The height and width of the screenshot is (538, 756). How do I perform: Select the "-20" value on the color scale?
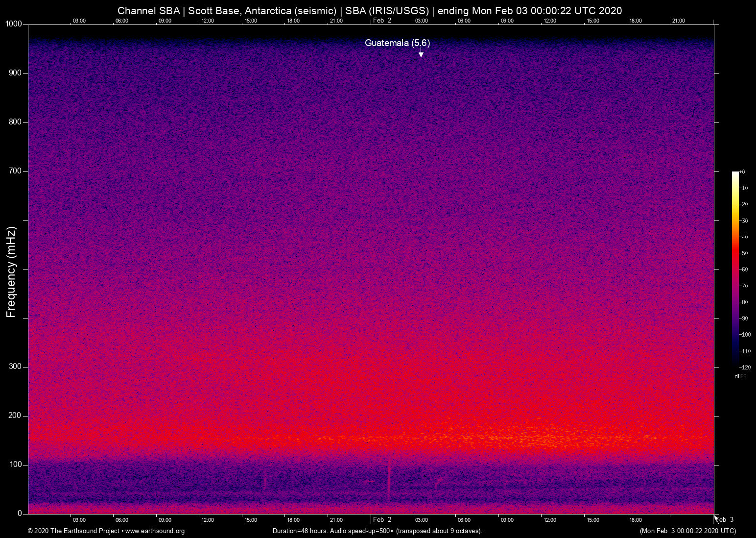coord(743,204)
